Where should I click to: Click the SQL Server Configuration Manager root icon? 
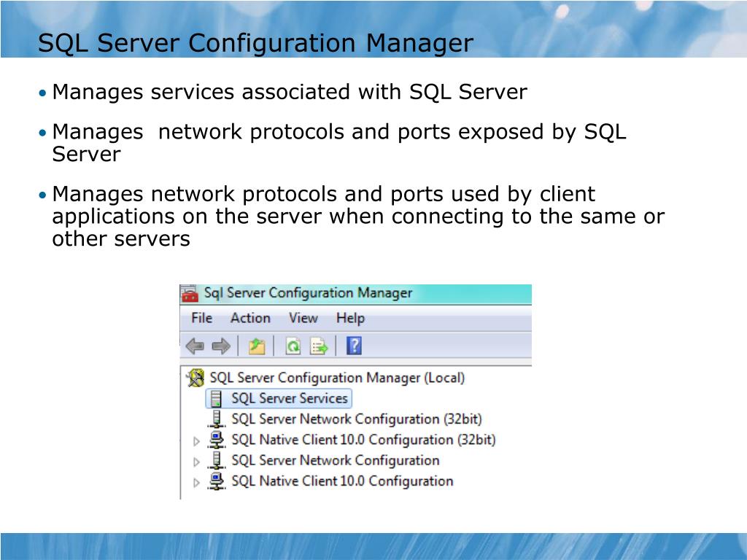click(196, 378)
